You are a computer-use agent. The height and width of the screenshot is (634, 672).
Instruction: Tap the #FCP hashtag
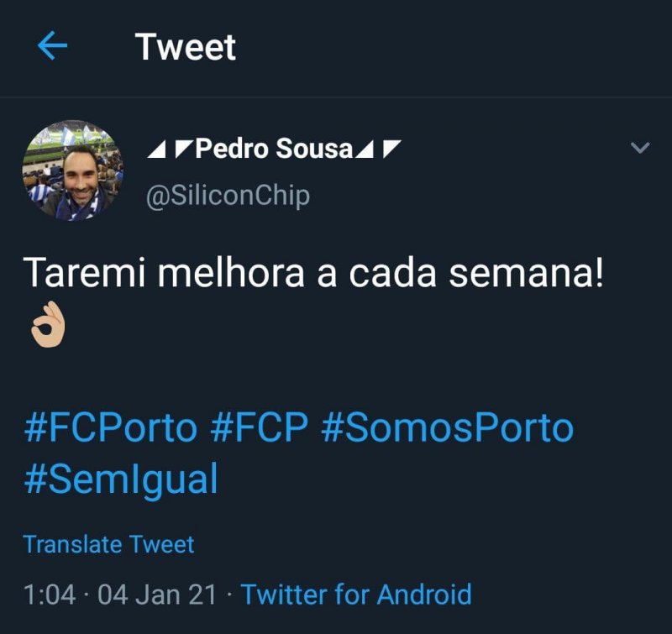[x=259, y=428]
